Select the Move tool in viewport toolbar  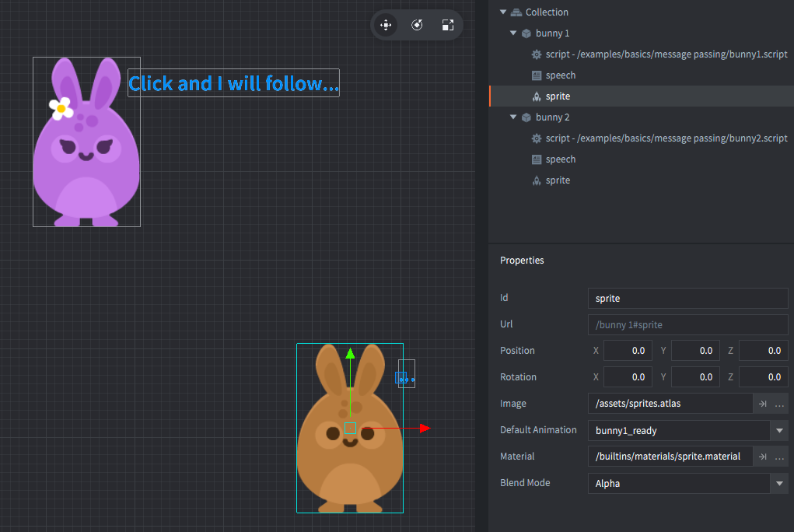[x=386, y=25]
